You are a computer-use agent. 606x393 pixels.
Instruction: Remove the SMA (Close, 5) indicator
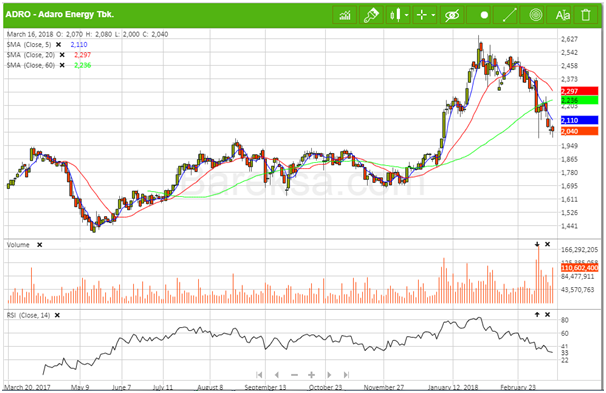(x=58, y=44)
